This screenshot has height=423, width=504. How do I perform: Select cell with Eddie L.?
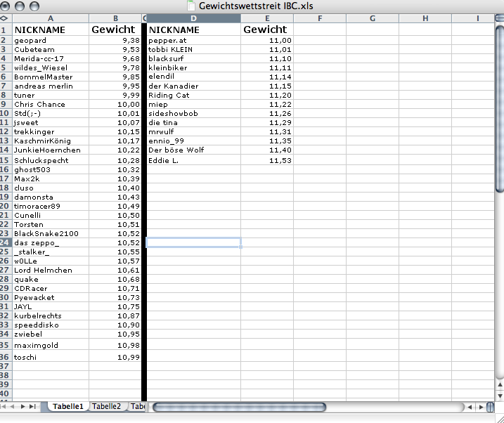pyautogui.click(x=193, y=161)
